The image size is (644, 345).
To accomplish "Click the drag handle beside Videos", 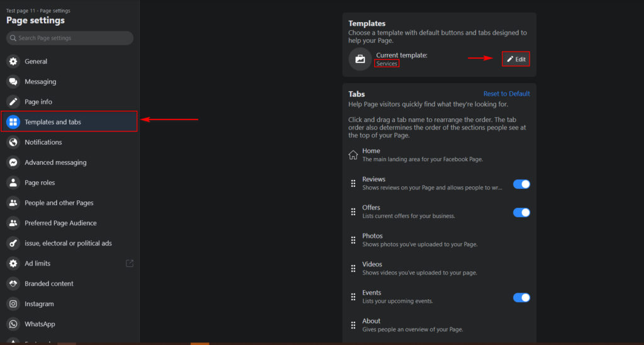I will point(353,269).
